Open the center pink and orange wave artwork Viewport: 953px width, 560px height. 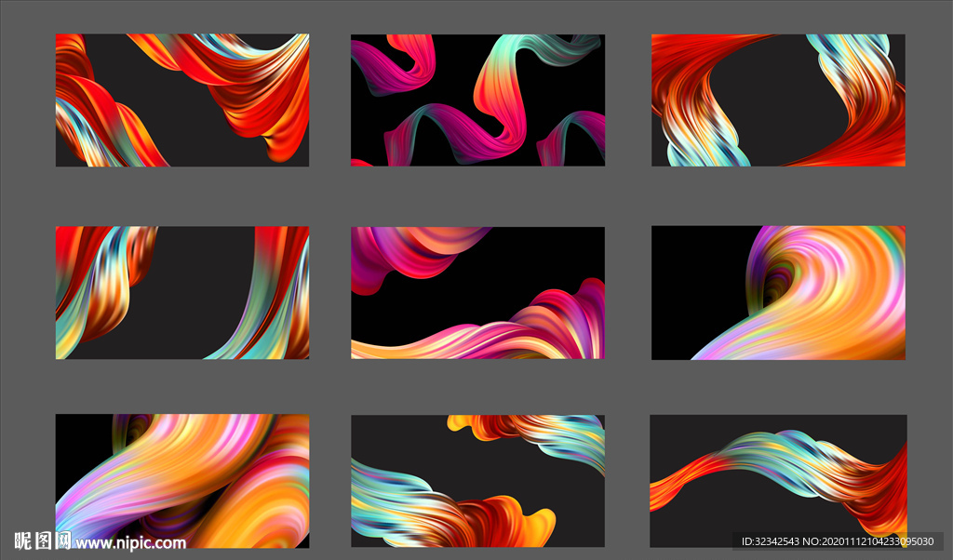click(477, 293)
